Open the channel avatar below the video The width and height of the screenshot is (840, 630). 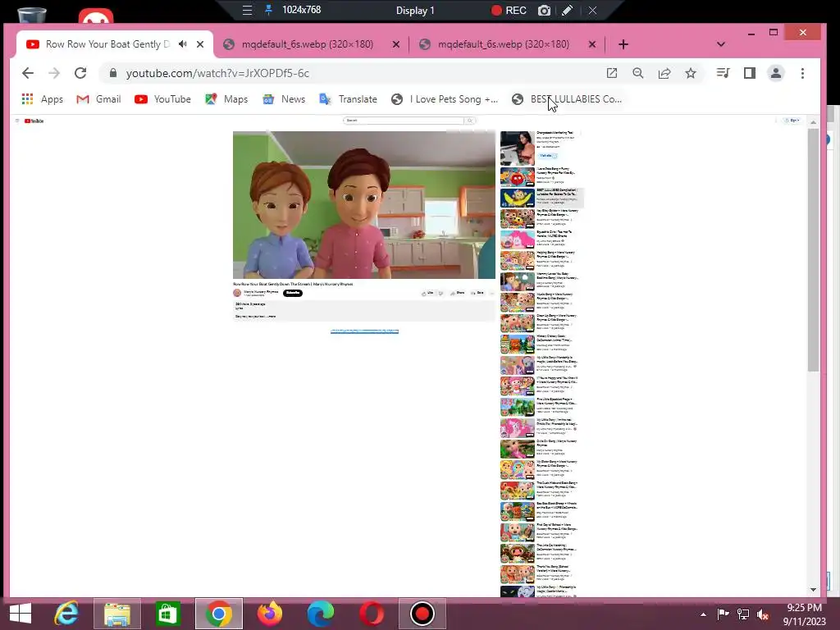(x=237, y=293)
